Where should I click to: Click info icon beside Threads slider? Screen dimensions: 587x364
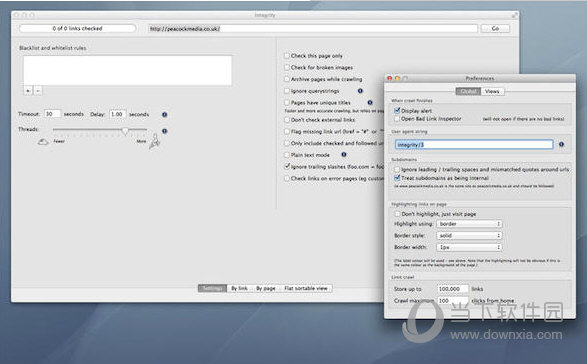(164, 131)
